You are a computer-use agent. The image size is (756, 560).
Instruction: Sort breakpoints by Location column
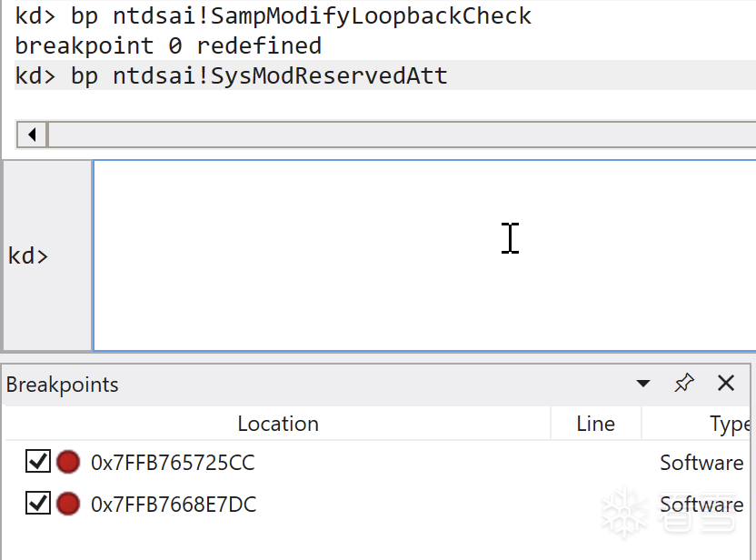[x=278, y=424]
